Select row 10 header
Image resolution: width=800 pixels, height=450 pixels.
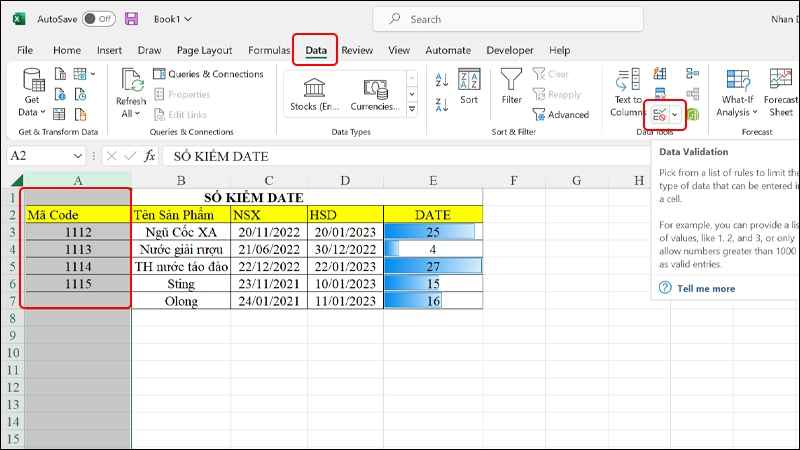click(13, 353)
